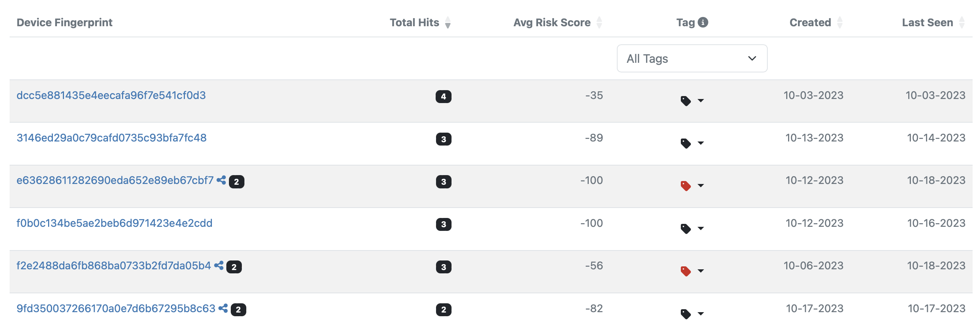Click the red tag icon for f2e2488da6fb row
The height and width of the screenshot is (331, 980).
(686, 271)
